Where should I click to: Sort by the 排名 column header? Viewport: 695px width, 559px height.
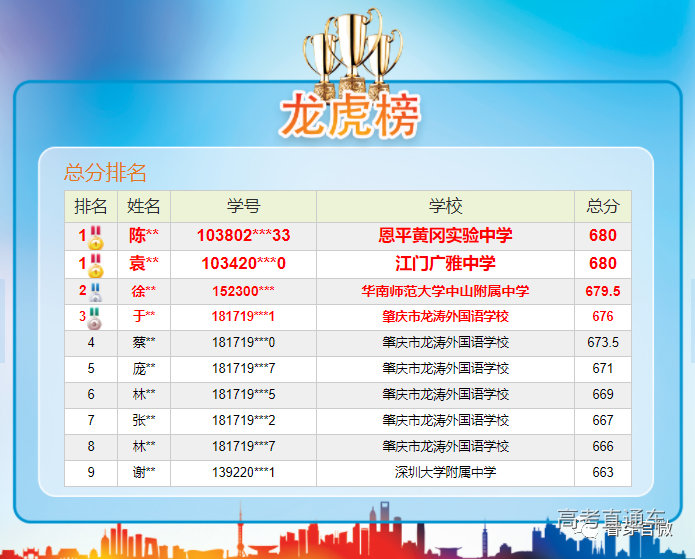[x=91, y=206]
